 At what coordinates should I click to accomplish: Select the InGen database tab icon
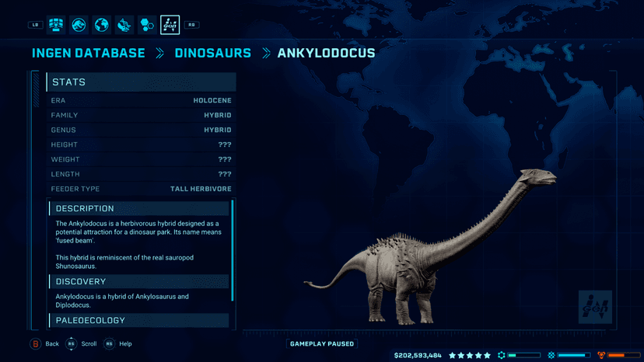pos(170,25)
